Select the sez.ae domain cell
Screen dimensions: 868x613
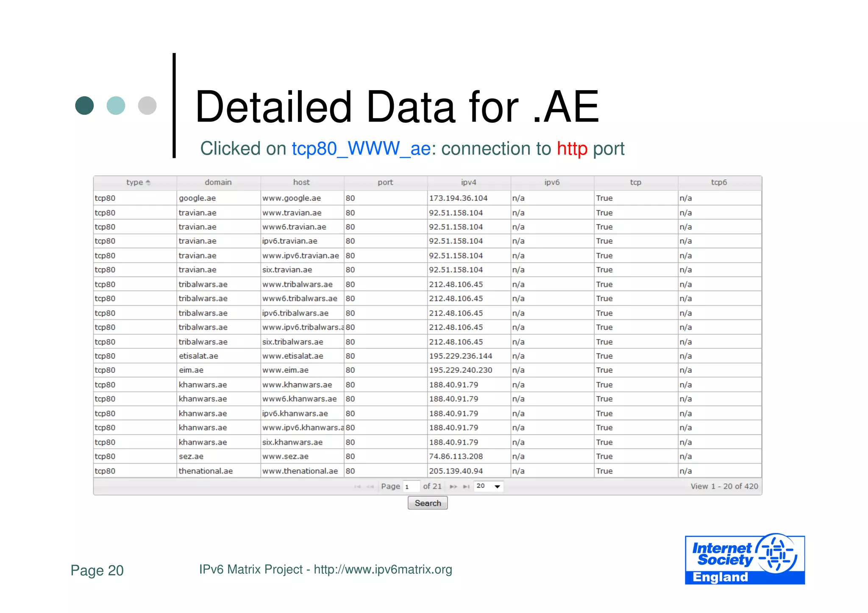coord(219,457)
